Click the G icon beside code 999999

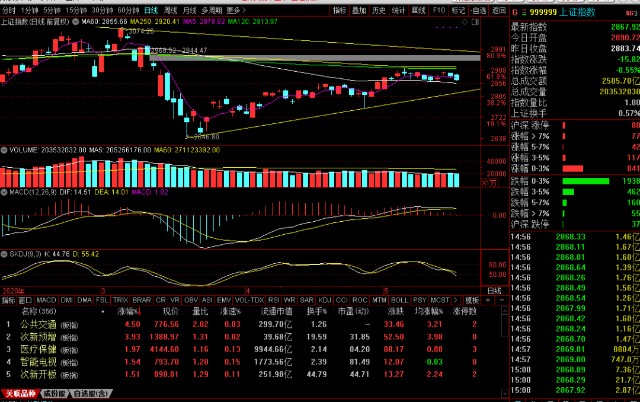[x=515, y=12]
